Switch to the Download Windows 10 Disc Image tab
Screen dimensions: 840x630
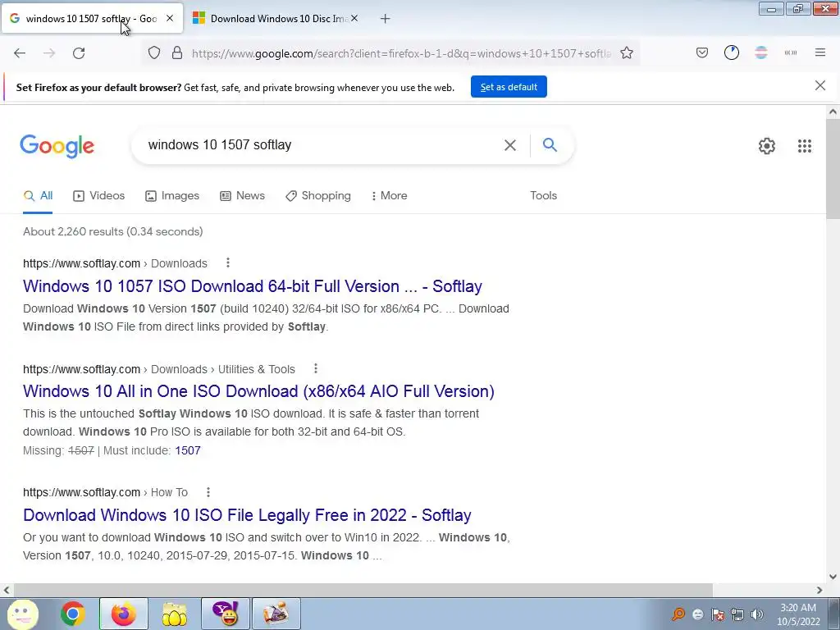(274, 19)
